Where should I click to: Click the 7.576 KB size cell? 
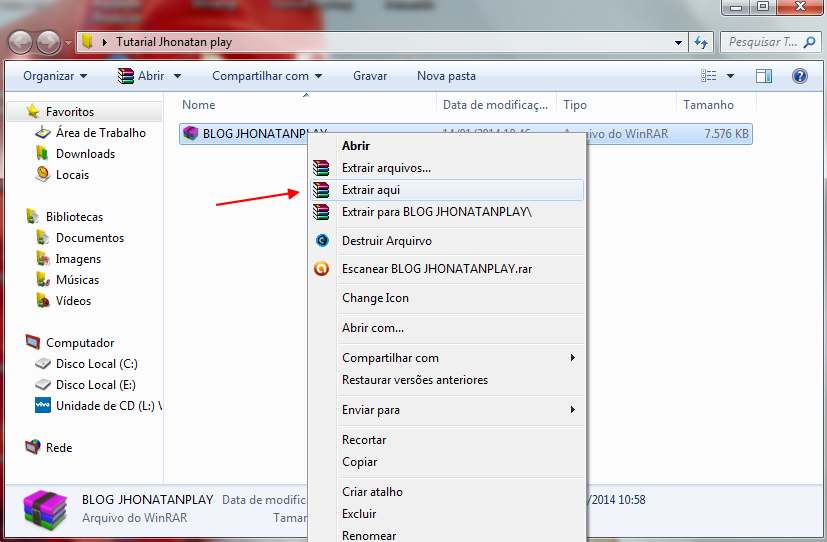click(726, 134)
